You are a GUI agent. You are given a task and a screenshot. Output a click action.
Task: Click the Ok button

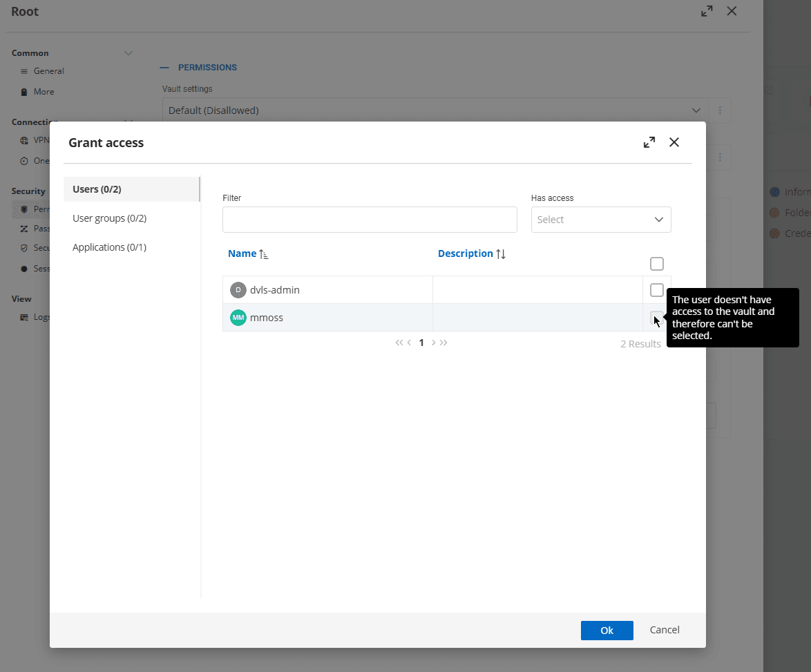(607, 630)
